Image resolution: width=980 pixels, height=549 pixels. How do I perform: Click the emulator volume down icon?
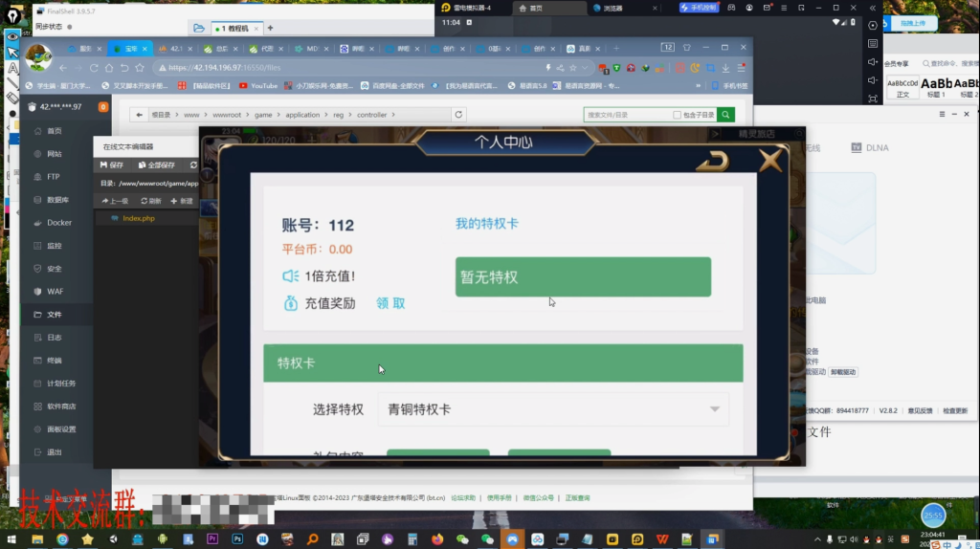873,80
